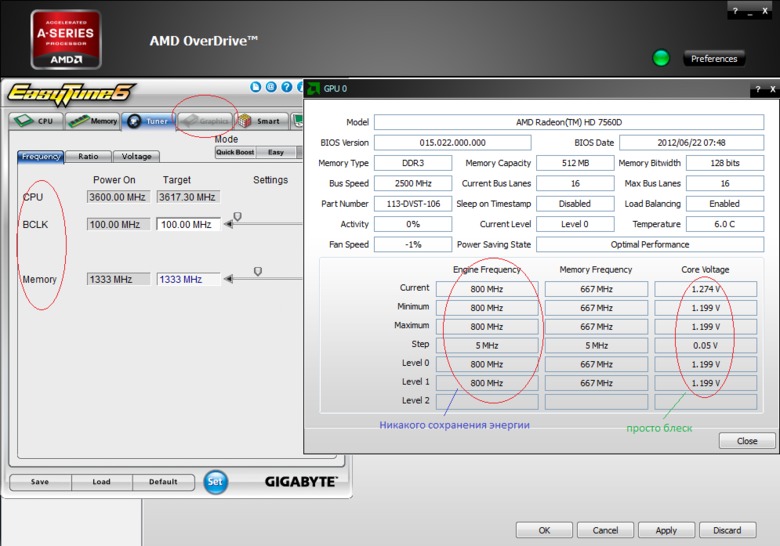Screen dimensions: 780x546
Task: Click Power Saving State Optimal Performance value
Action: [650, 244]
